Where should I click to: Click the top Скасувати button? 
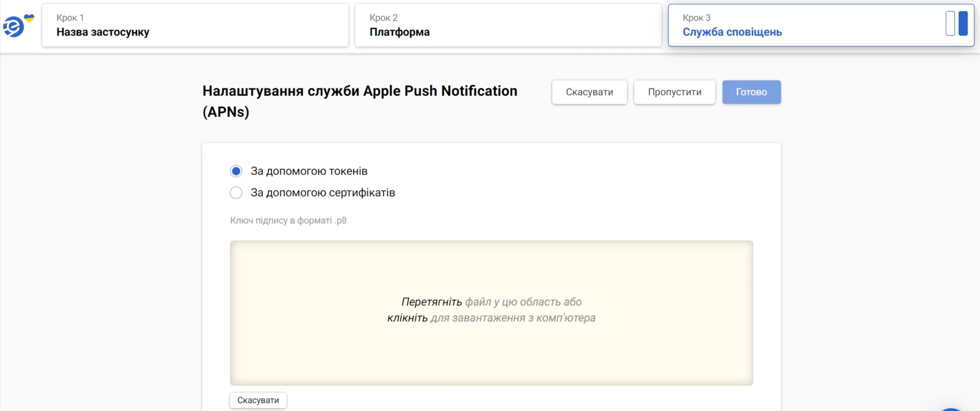coord(590,92)
